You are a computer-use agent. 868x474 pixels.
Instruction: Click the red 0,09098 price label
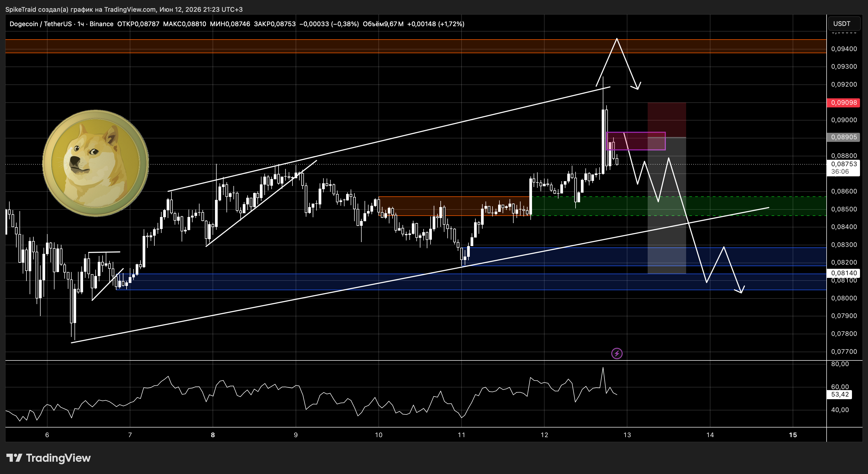843,103
